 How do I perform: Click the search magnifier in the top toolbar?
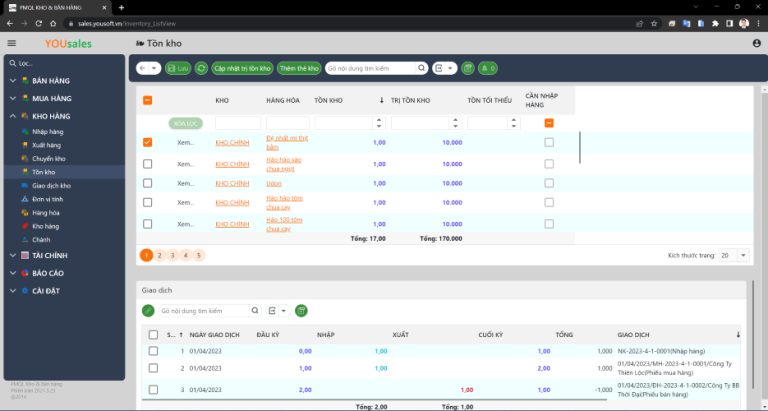423,68
